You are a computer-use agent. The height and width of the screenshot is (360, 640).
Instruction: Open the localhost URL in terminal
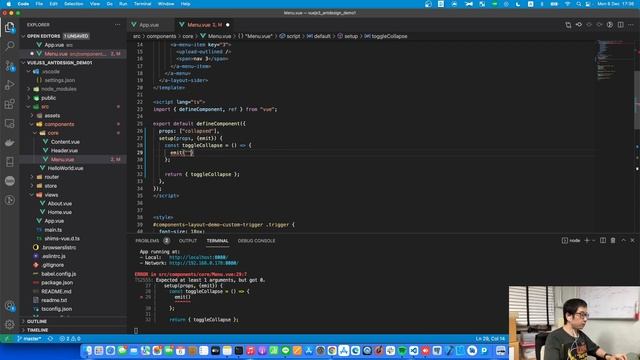click(x=198, y=258)
